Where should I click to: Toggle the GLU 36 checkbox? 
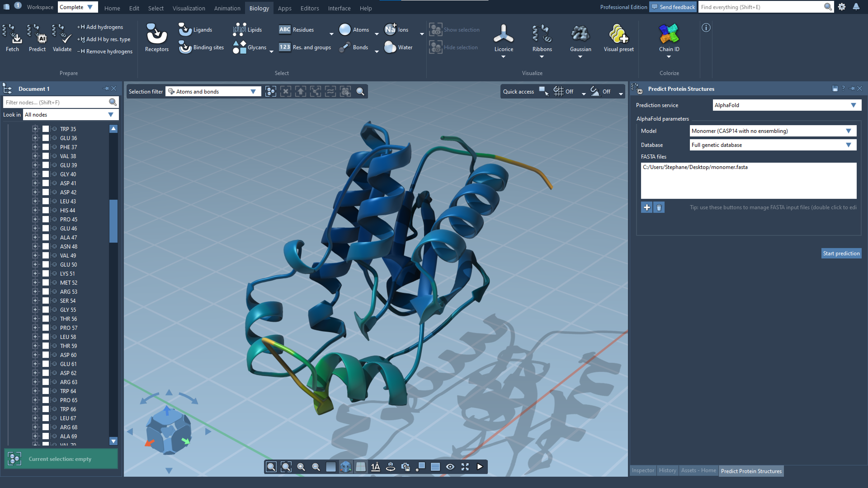tap(45, 138)
